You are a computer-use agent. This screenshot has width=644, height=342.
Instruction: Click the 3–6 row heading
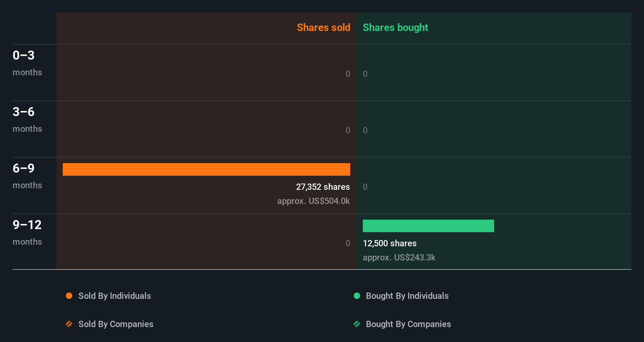point(24,112)
